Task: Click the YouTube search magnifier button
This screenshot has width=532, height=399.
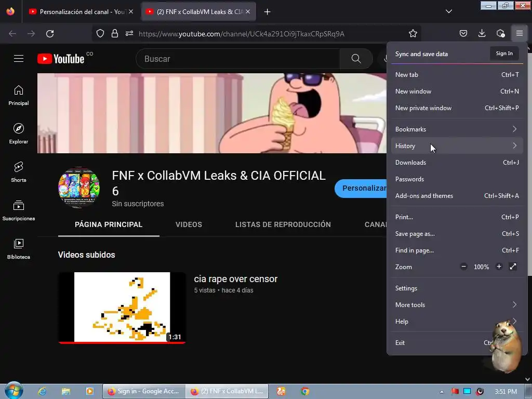Action: click(356, 59)
